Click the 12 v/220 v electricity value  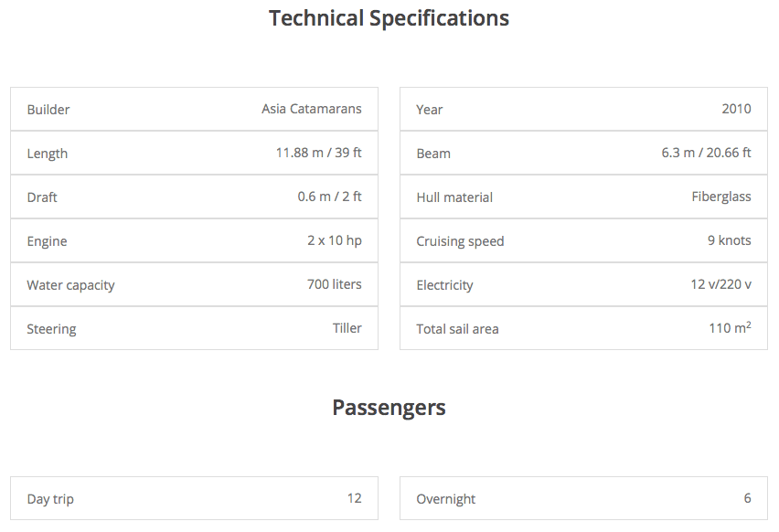click(720, 284)
